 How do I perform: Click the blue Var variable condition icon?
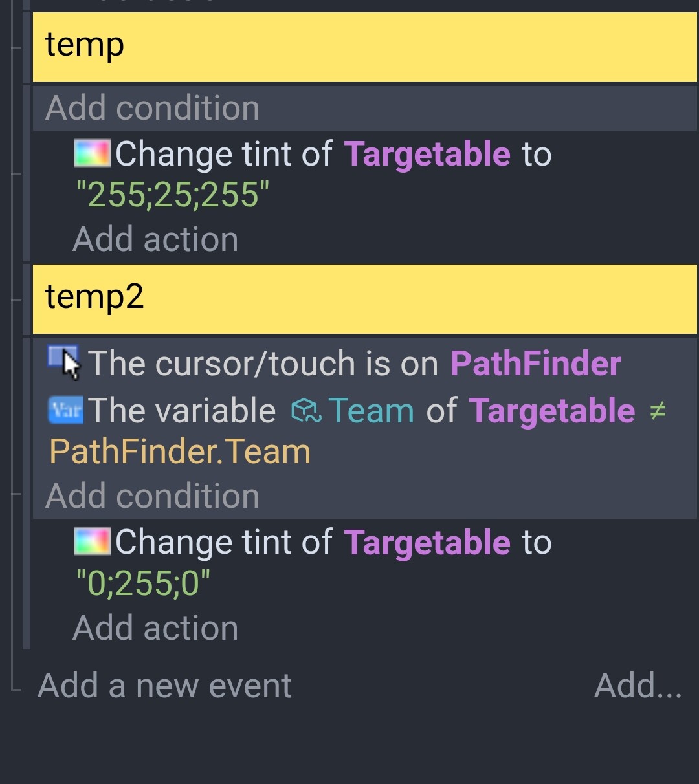[x=65, y=411]
